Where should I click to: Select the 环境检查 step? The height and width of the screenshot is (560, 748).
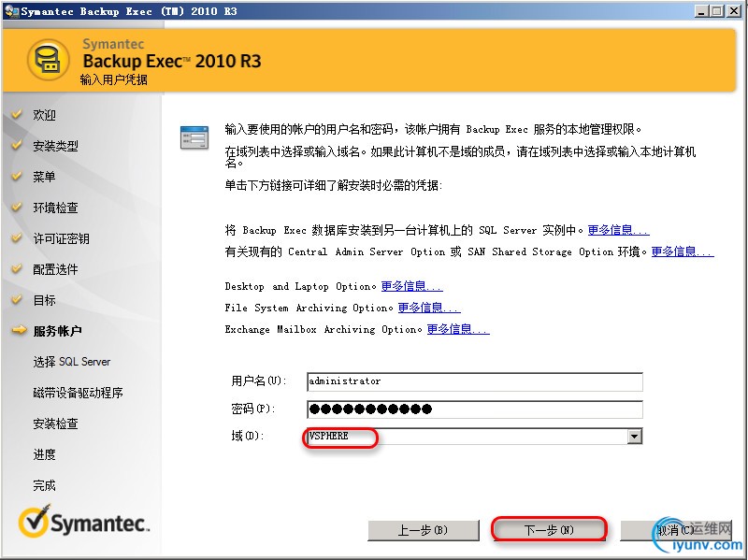click(55, 208)
